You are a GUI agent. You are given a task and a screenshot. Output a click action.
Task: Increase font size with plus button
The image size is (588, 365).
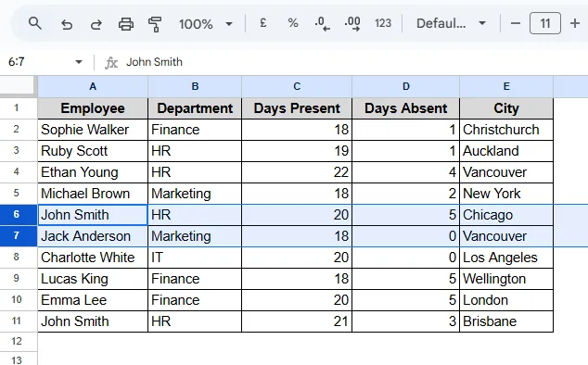coord(574,23)
